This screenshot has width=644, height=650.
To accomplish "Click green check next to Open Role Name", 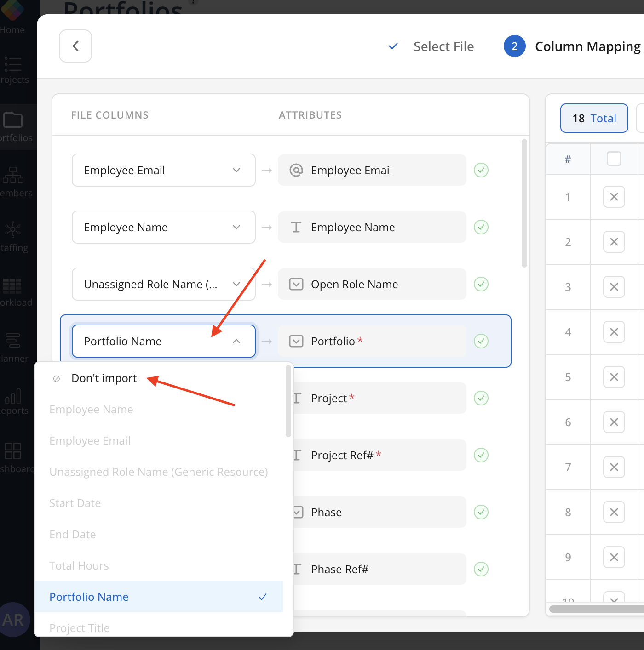I will 481,284.
